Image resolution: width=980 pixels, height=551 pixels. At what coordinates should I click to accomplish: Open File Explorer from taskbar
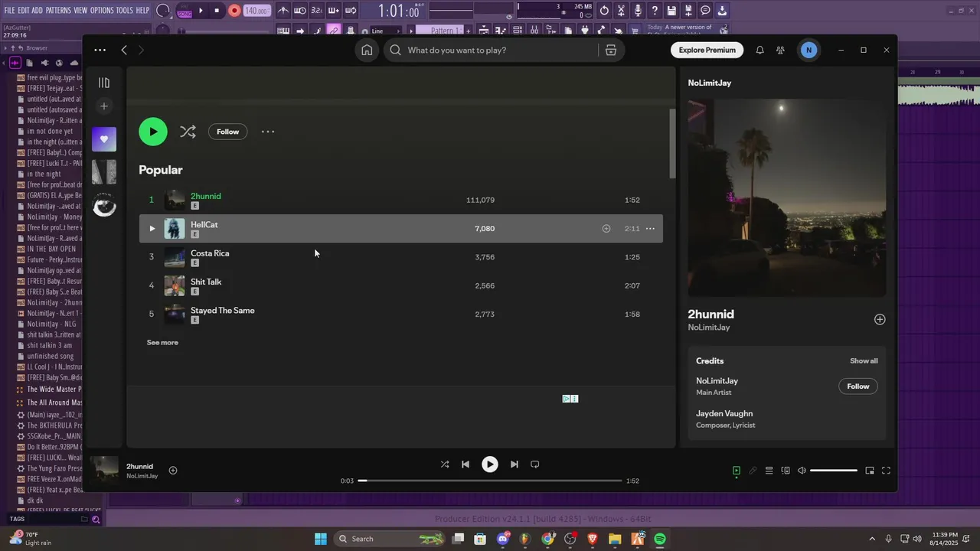click(615, 539)
